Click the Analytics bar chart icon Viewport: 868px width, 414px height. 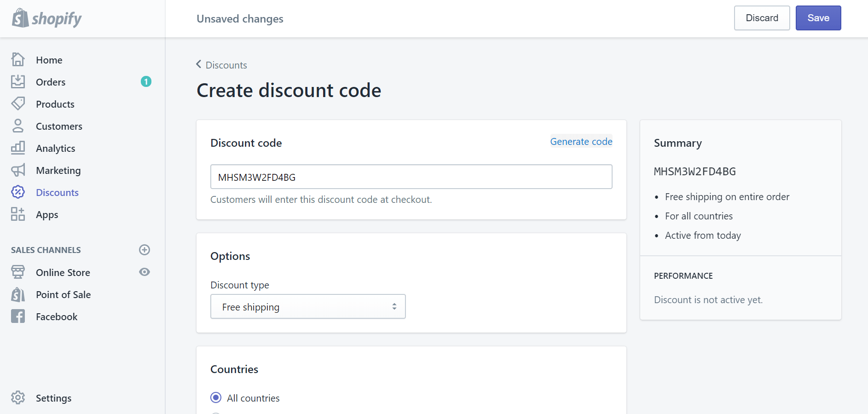(18, 148)
